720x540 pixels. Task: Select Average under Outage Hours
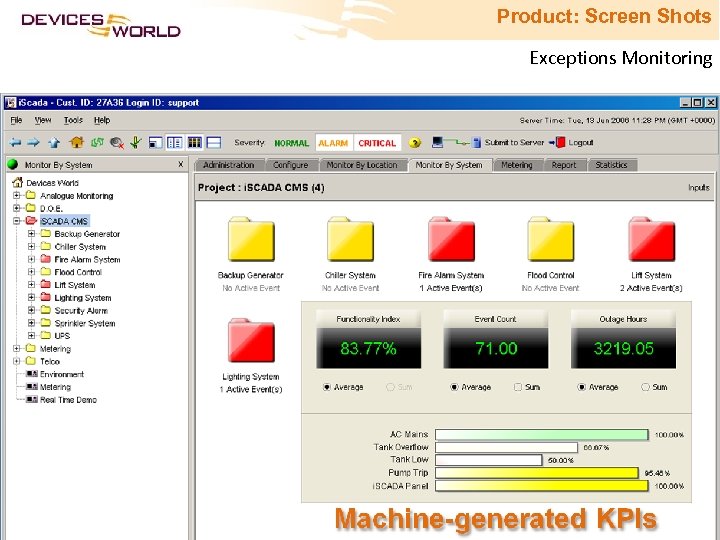[x=581, y=387]
